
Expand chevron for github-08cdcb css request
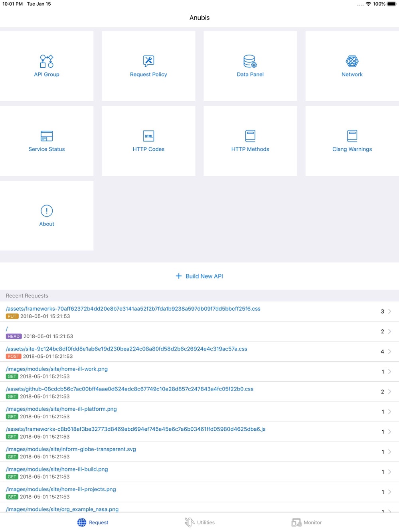(x=390, y=392)
